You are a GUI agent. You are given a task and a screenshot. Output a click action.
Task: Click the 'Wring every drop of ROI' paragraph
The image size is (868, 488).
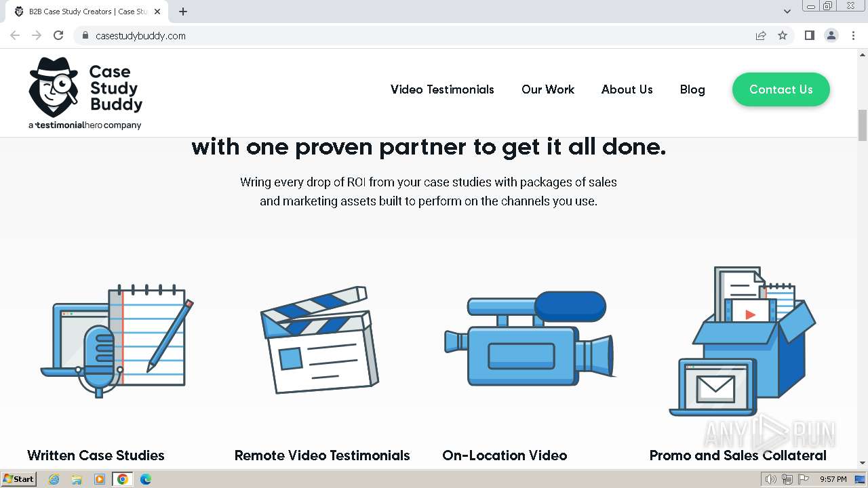tap(429, 192)
